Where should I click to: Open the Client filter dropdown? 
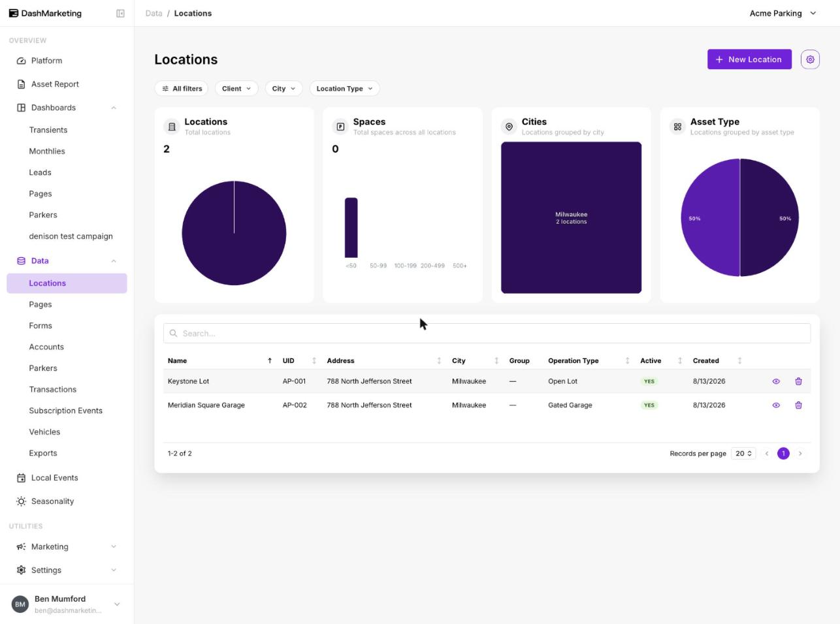point(236,89)
